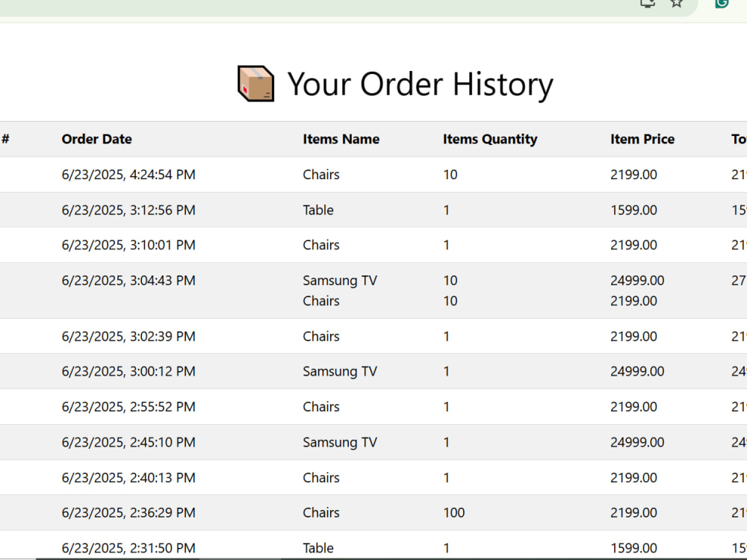747x560 pixels.
Task: Click Table in the 3:12:56 PM order
Action: click(318, 210)
